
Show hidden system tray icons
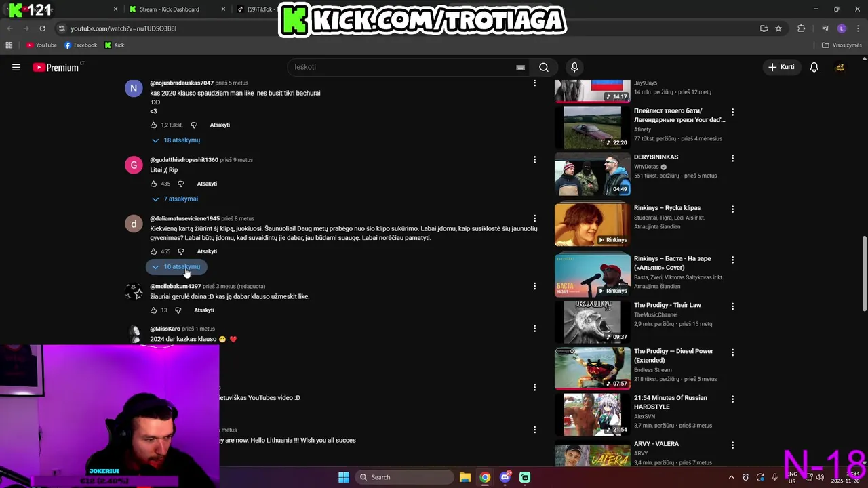click(731, 477)
